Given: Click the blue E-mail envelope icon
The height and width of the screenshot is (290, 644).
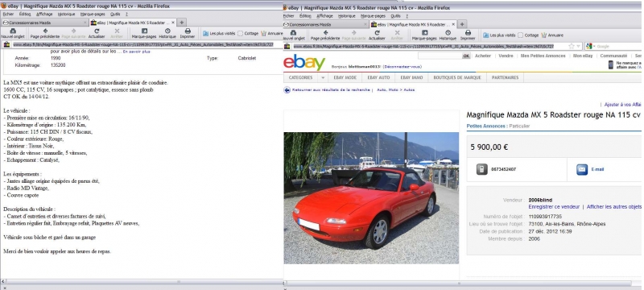Looking at the screenshot, I should point(582,169).
